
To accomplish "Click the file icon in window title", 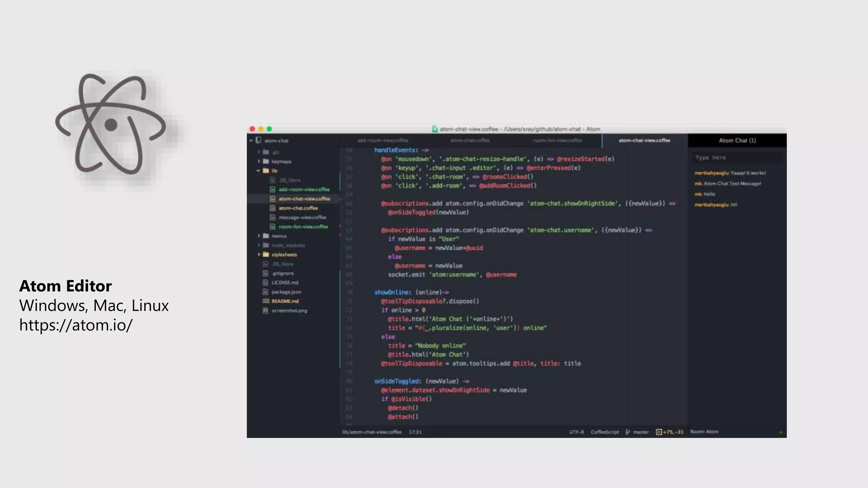I will click(x=434, y=129).
